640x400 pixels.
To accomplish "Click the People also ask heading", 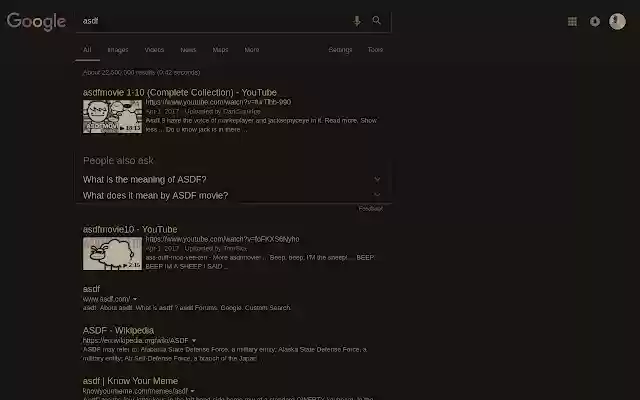I will pos(118,160).
